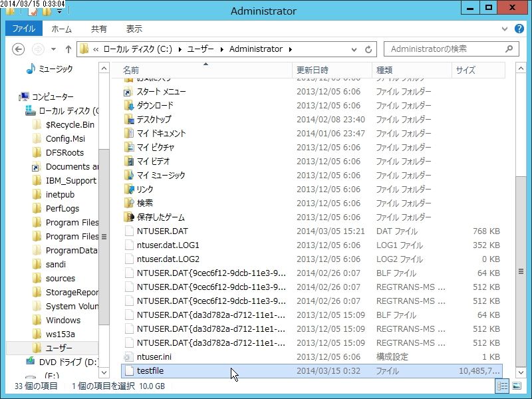Open recent locations dropdown arrow

[x=54, y=49]
